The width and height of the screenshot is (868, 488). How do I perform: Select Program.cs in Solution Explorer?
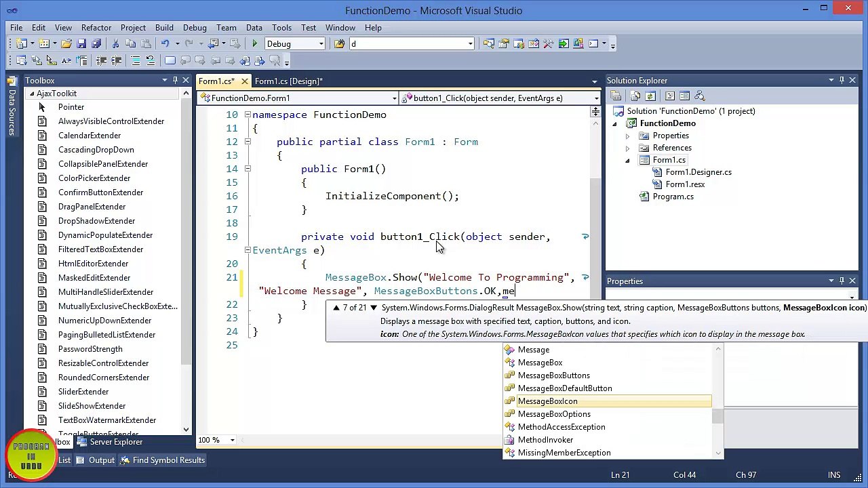[673, 197]
